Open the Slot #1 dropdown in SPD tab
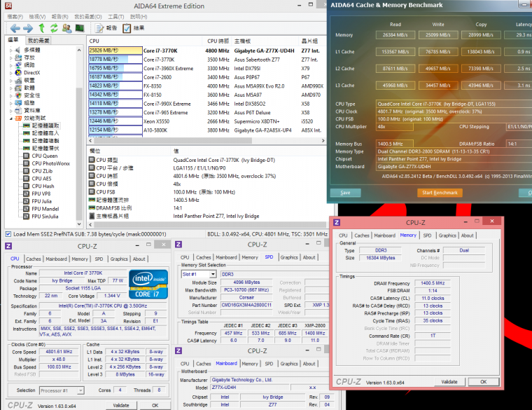 click(199, 274)
